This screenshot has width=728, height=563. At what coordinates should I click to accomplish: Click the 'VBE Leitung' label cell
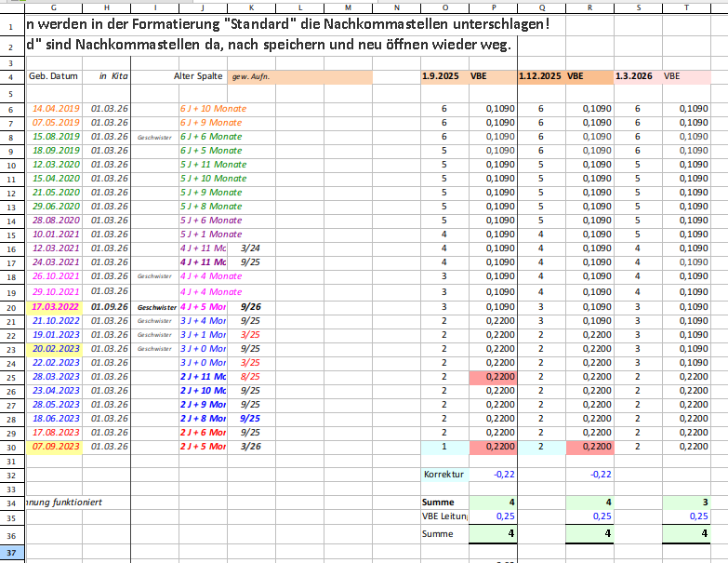tap(444, 516)
